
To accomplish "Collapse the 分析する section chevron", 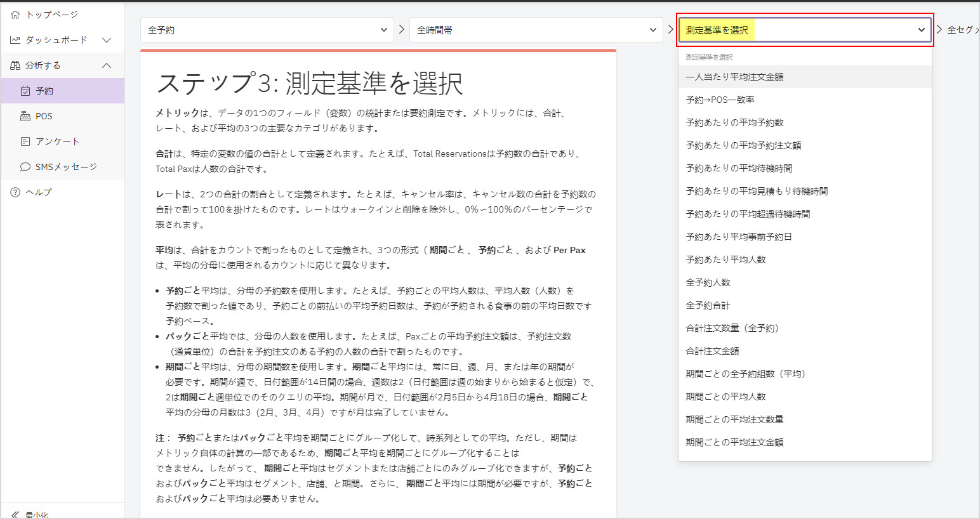I will click(107, 65).
